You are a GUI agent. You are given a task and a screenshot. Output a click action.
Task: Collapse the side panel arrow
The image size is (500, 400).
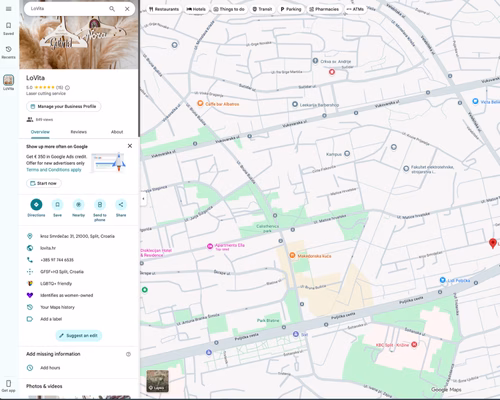tap(143, 199)
